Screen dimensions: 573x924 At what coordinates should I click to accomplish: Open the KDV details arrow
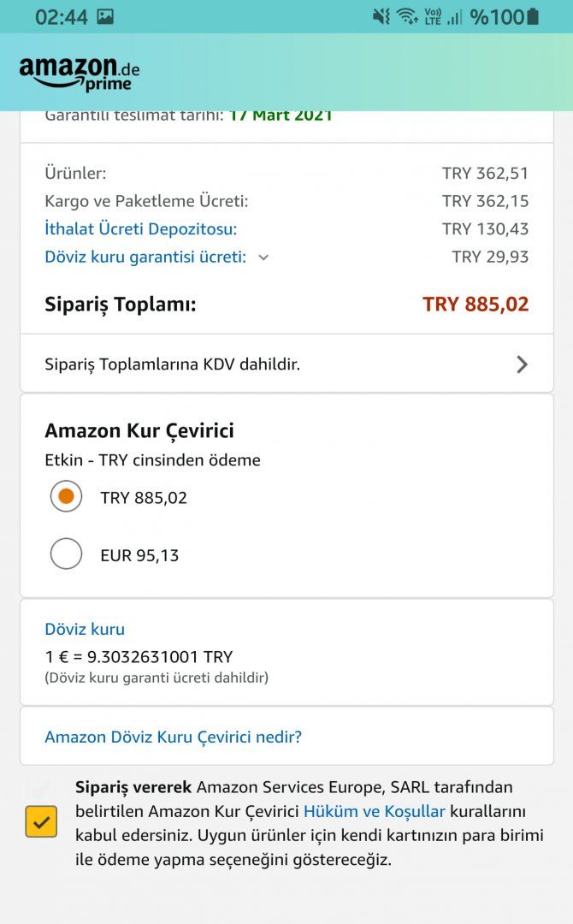(x=522, y=364)
